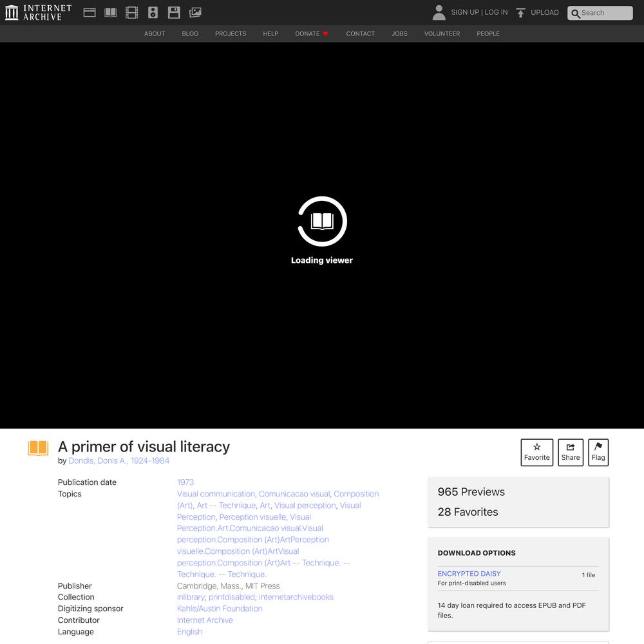Click the English language link
The height and width of the screenshot is (644, 644).
(190, 632)
